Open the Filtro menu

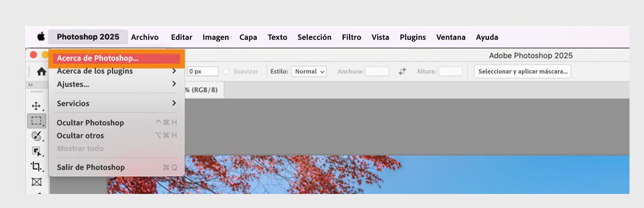pos(351,37)
